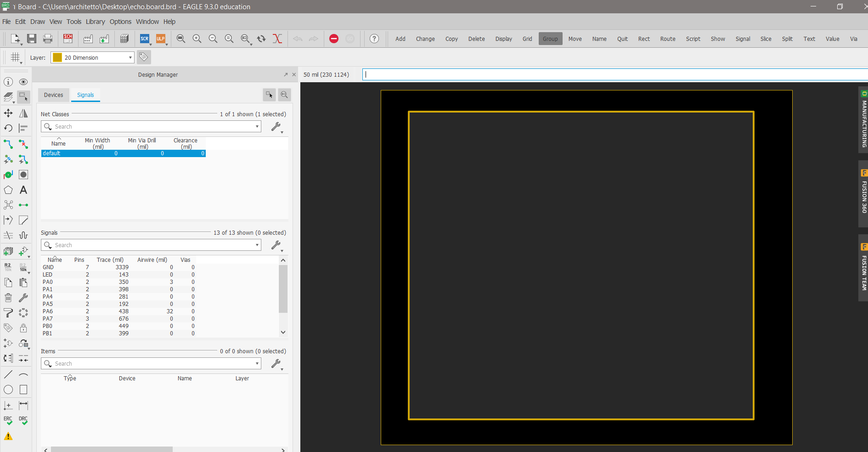Choose the wrench Change tool

(23, 298)
